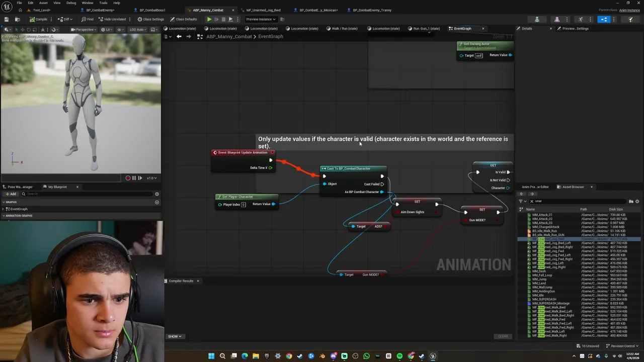Open the Revision Control dropdown
This screenshot has height=362, width=644.
[622, 346]
